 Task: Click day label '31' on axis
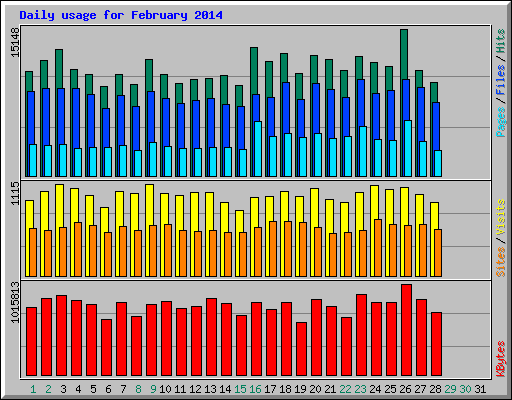480,389
